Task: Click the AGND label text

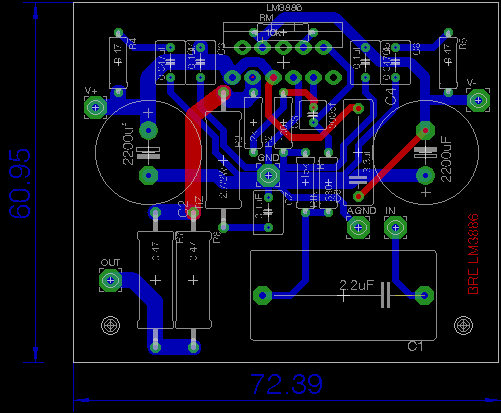Action: (361, 211)
